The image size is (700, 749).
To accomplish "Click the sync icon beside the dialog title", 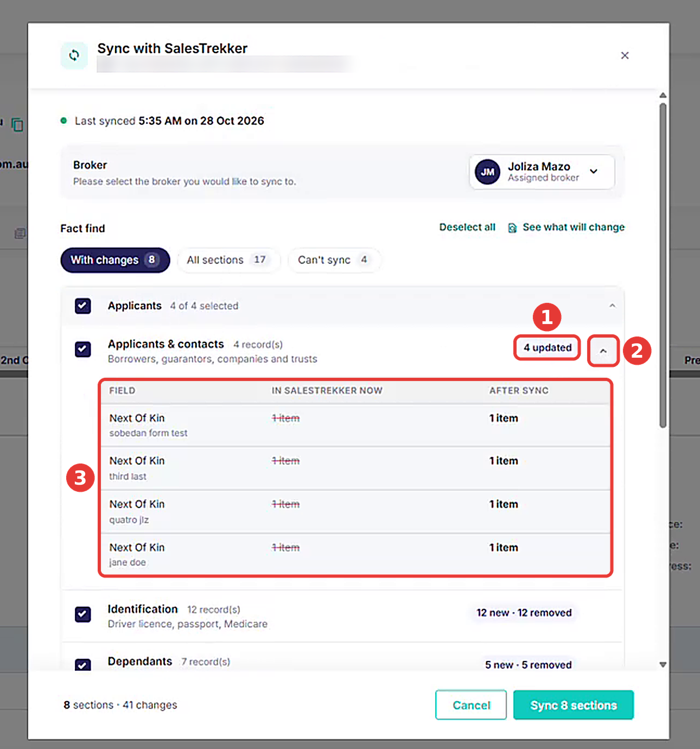I will pos(74,55).
